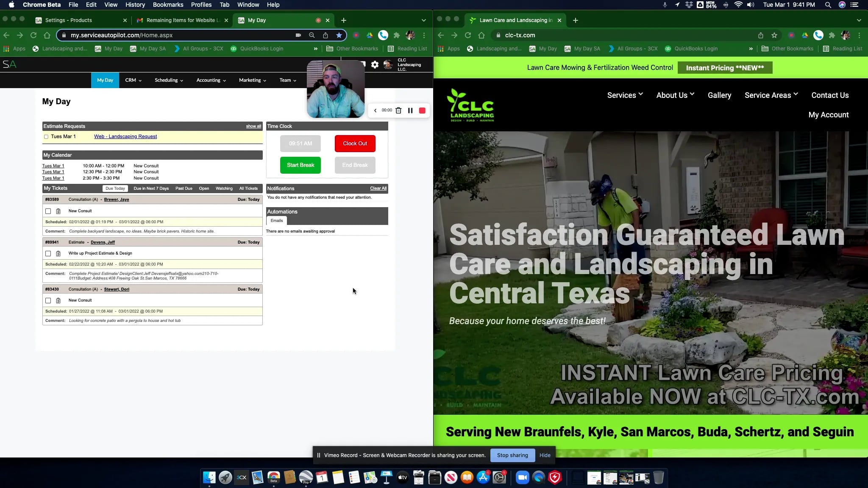This screenshot has width=868, height=488.
Task: Open Web - Landscaping Request link
Action: (125, 136)
